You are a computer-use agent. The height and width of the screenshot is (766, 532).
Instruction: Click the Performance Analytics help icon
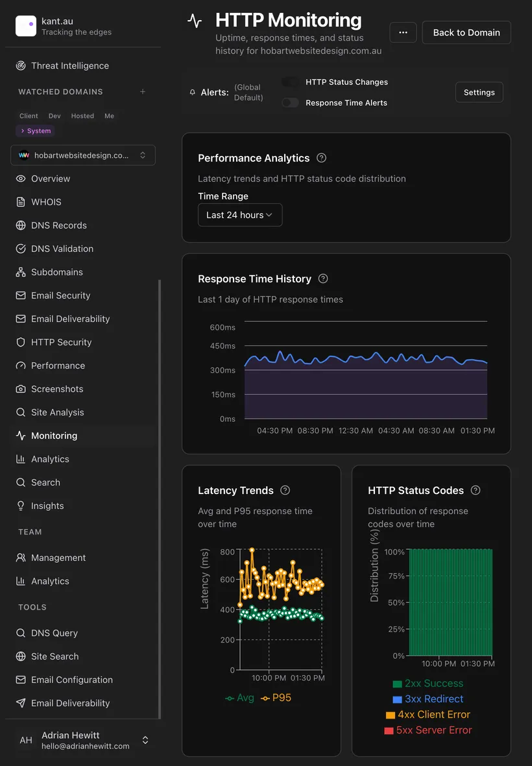click(x=321, y=158)
